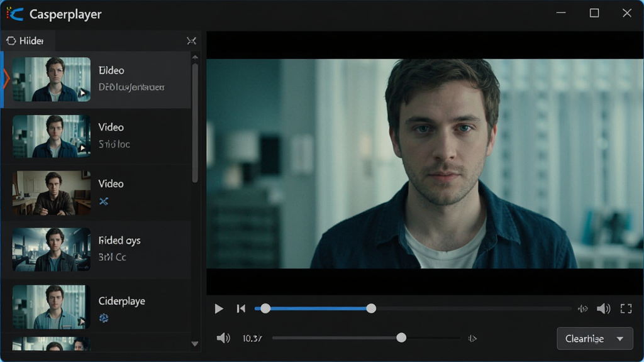Image resolution: width=644 pixels, height=362 pixels.
Task: Click the blue gear icon under Ciderplaye
Action: [x=104, y=318]
